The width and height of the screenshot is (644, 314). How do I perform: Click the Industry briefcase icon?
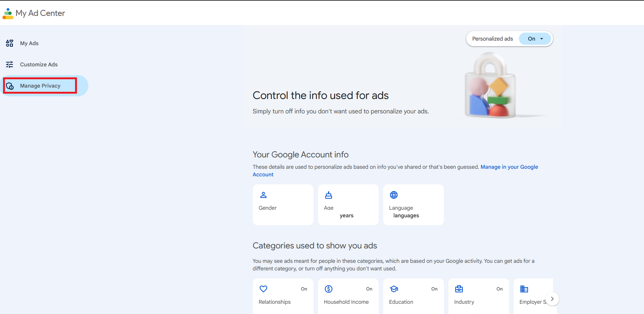pyautogui.click(x=459, y=289)
